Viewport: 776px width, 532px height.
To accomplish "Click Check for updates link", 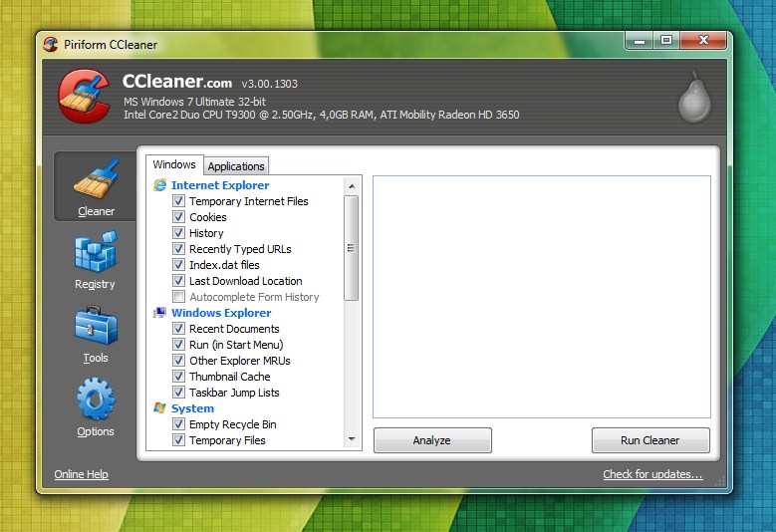I will [652, 474].
